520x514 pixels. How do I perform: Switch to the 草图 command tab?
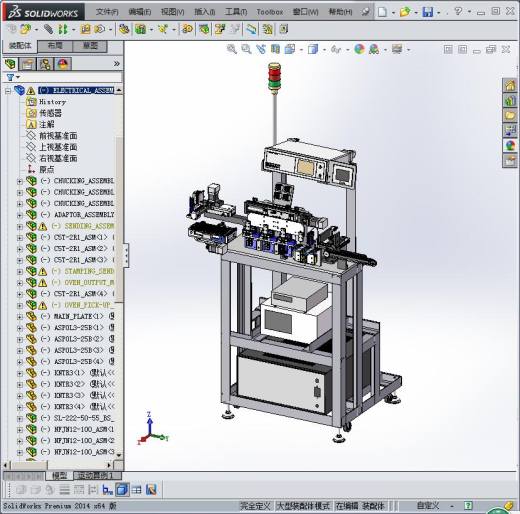click(90, 46)
